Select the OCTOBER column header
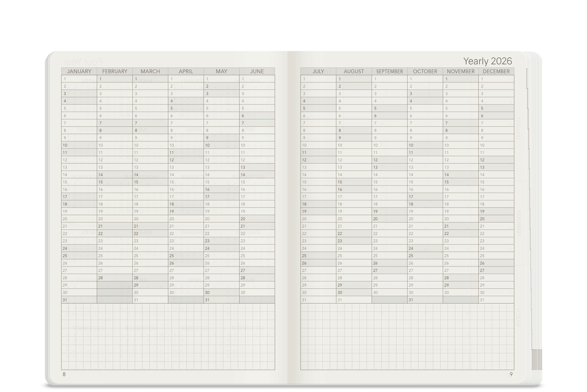This screenshot has width=587, height=392. (x=425, y=71)
